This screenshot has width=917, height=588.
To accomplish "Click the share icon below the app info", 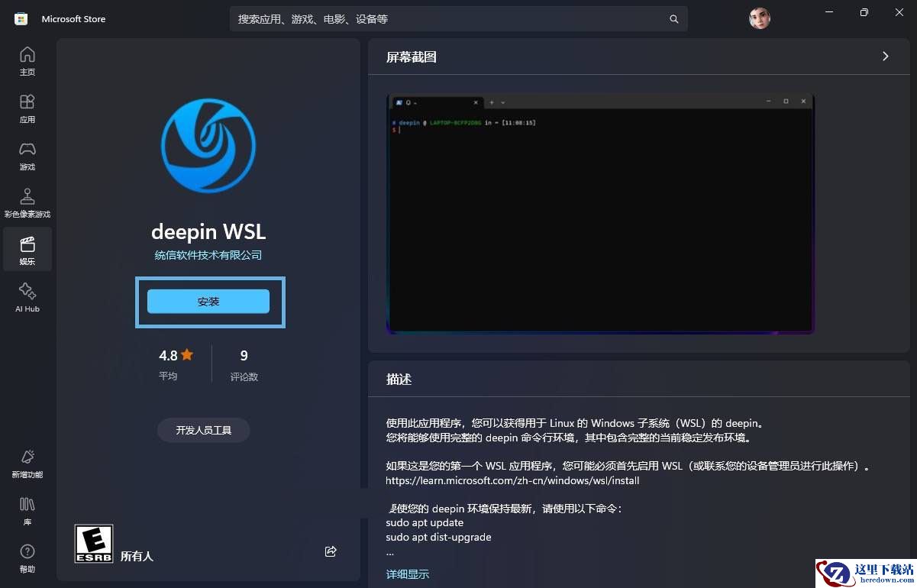I will 331,551.
